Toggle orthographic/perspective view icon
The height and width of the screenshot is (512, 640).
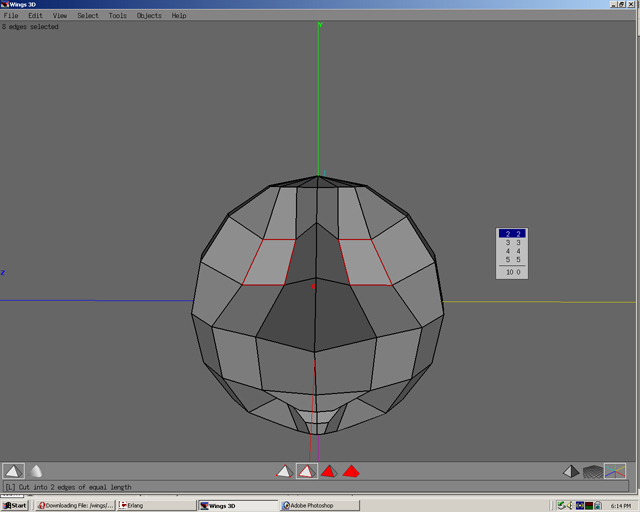570,471
